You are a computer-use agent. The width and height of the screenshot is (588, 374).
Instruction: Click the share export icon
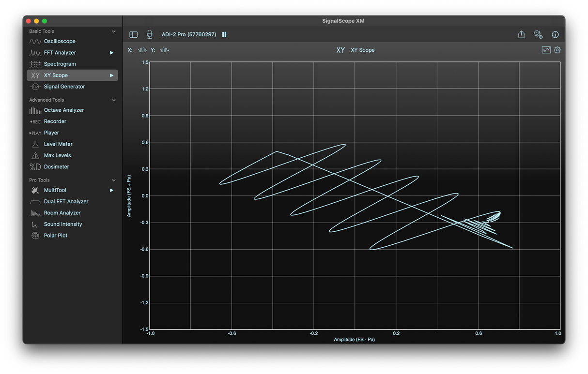pos(521,34)
